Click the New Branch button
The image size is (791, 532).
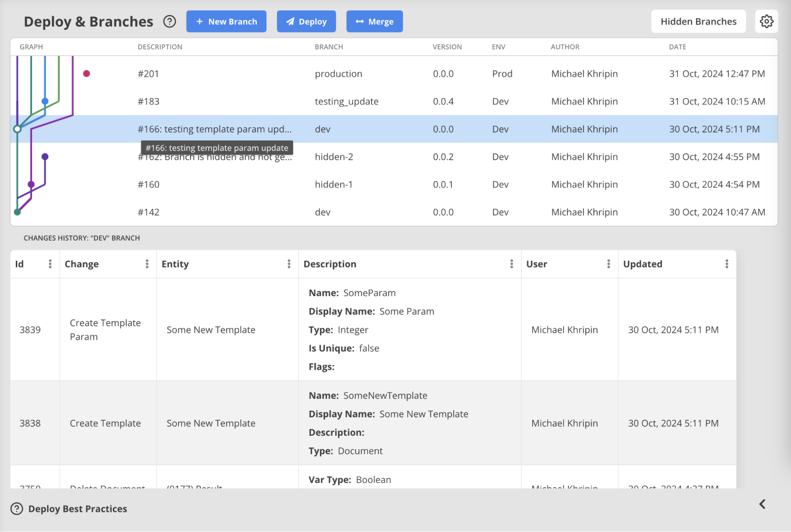pos(226,21)
